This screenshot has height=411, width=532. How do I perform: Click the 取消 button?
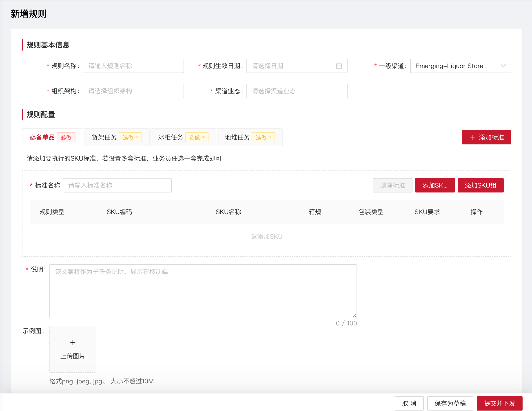pos(409,403)
